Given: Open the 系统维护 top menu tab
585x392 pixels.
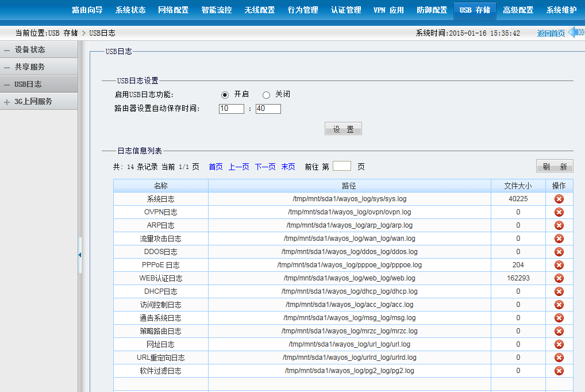Looking at the screenshot, I should click(x=561, y=10).
